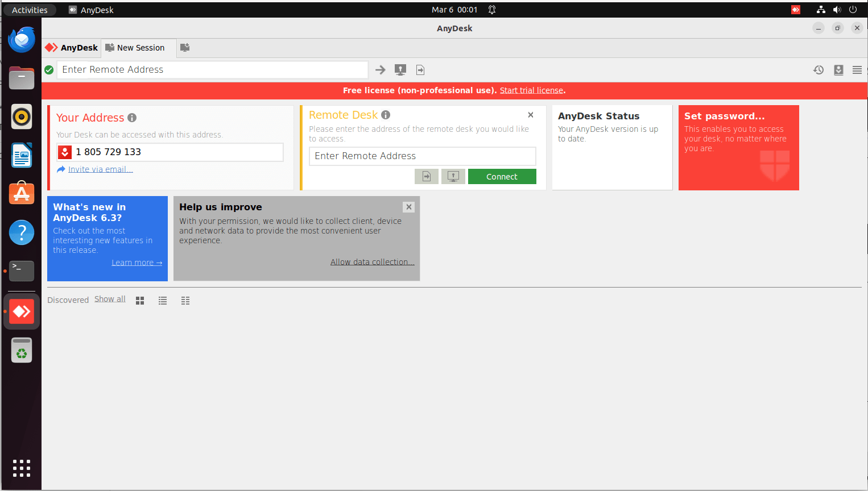Viewport: 868px width, 491px height.
Task: Click the AnyDesk tray indicator icon
Action: point(796,10)
